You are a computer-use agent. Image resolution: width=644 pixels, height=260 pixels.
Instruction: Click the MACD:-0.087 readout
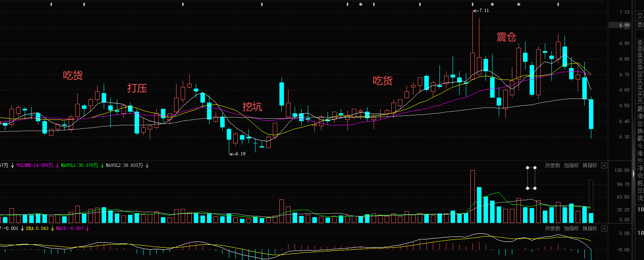(x=70, y=228)
